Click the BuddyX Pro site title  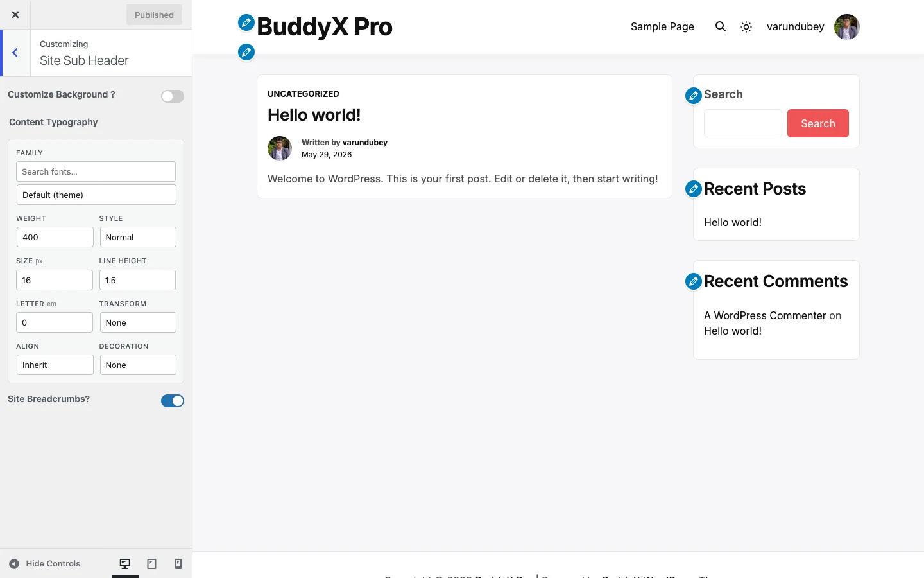[x=325, y=27]
